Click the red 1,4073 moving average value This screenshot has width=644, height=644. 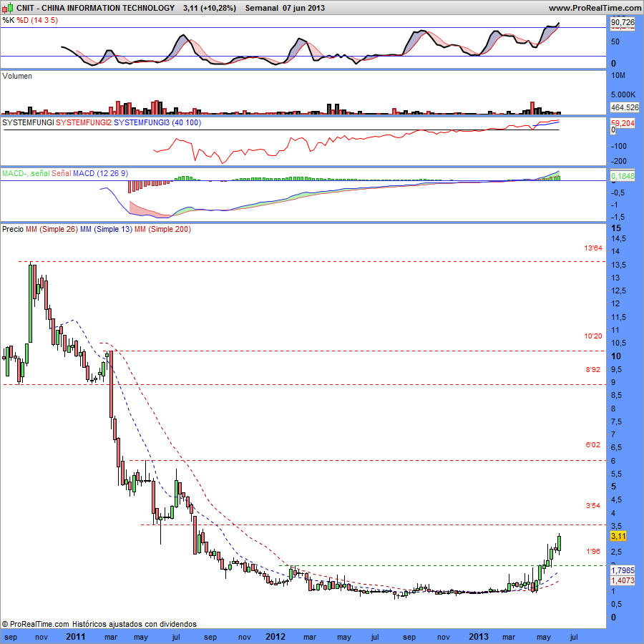click(x=623, y=580)
